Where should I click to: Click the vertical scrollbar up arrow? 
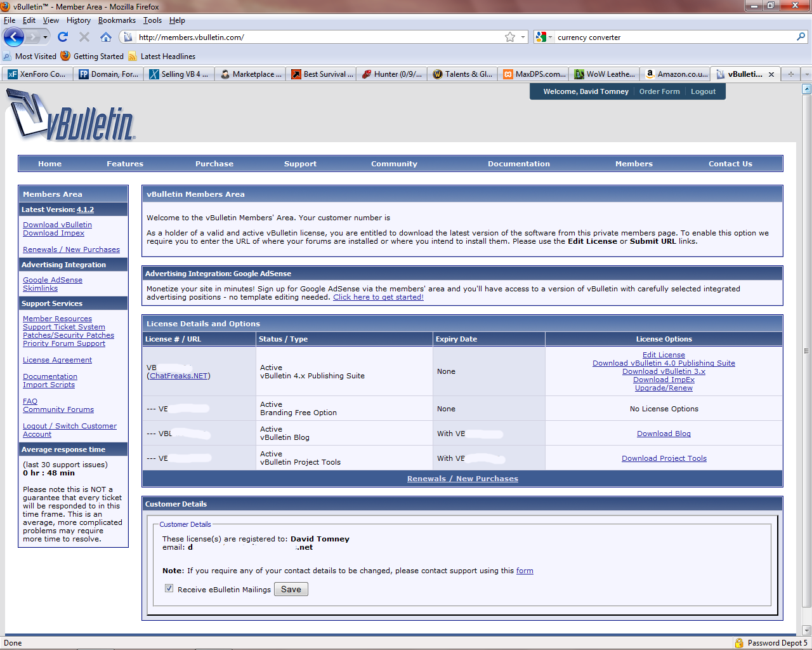(807, 89)
